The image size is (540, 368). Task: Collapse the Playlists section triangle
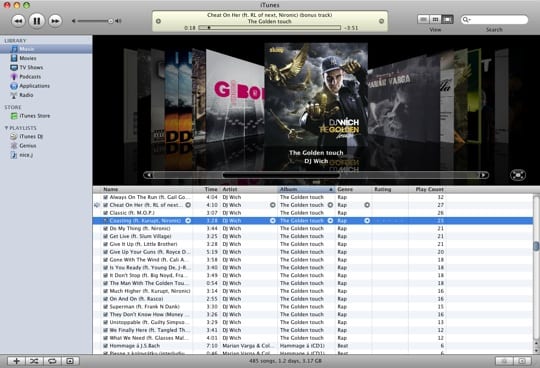(6, 128)
